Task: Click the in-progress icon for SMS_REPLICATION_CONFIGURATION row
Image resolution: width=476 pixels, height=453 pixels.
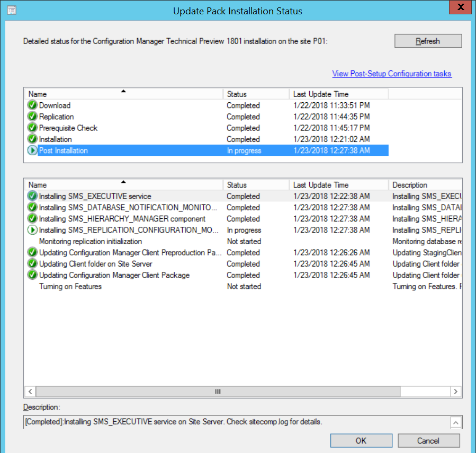Action: click(32, 230)
